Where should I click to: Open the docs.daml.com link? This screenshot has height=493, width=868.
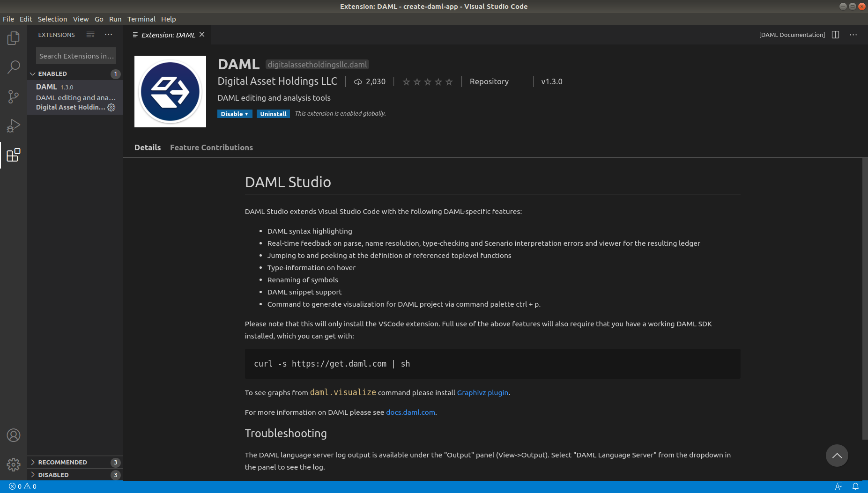tap(410, 412)
